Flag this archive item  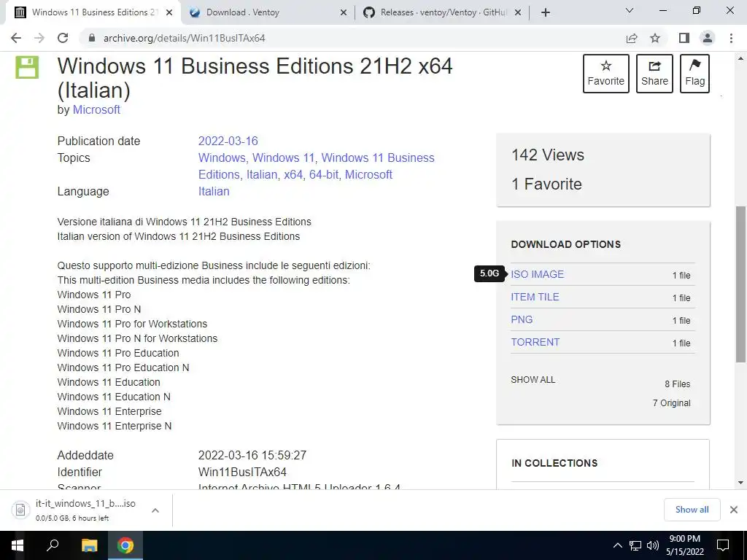coord(694,74)
